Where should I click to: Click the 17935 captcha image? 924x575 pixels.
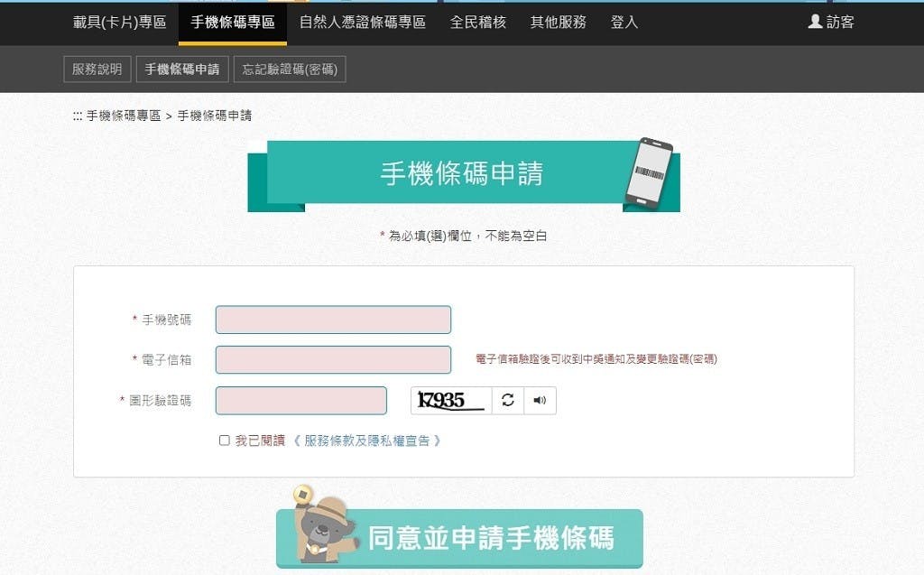click(451, 401)
